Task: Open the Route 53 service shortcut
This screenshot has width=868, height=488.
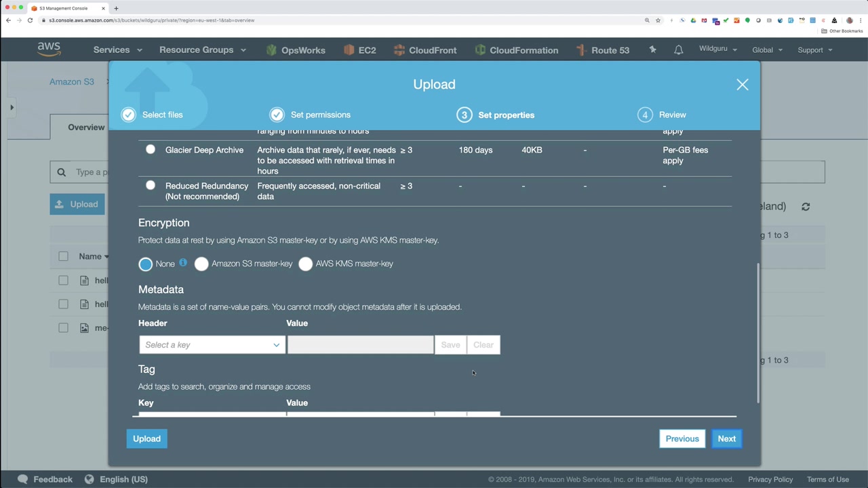Action: pos(603,50)
